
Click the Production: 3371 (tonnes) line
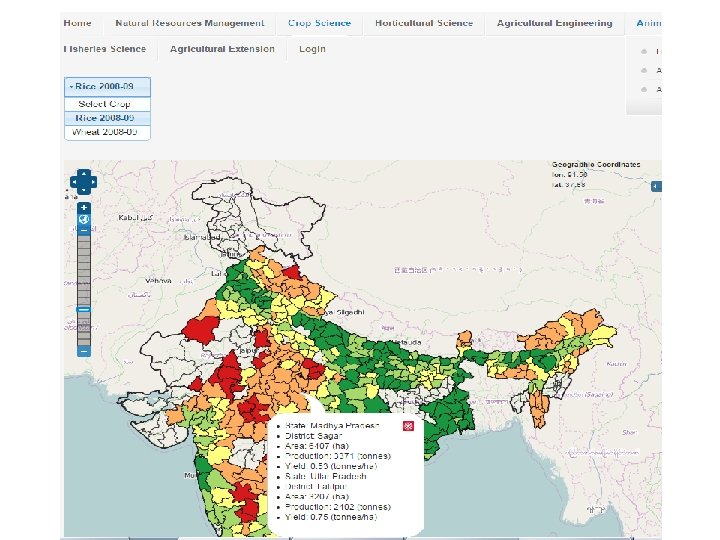tap(338, 456)
